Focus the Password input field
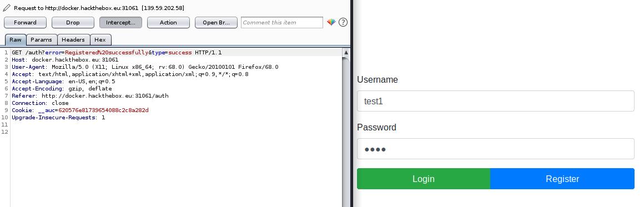Image resolution: width=644 pixels, height=207 pixels. (496, 149)
